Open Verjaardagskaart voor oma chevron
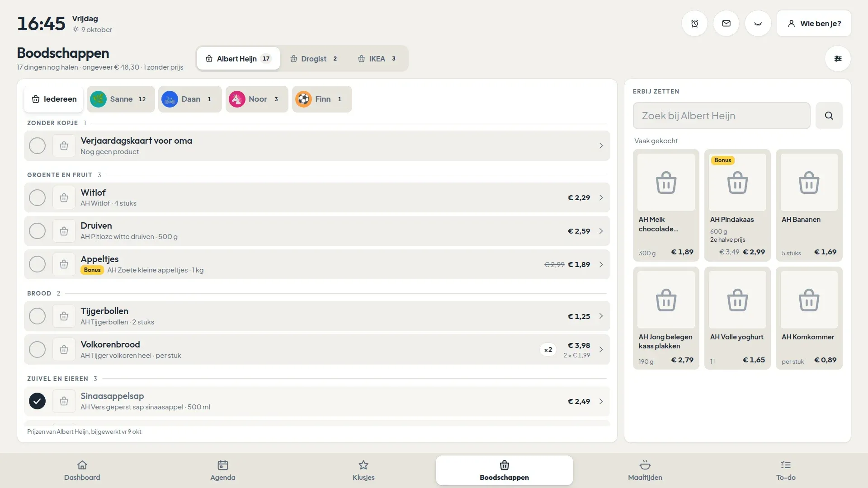This screenshot has width=868, height=488. (601, 146)
